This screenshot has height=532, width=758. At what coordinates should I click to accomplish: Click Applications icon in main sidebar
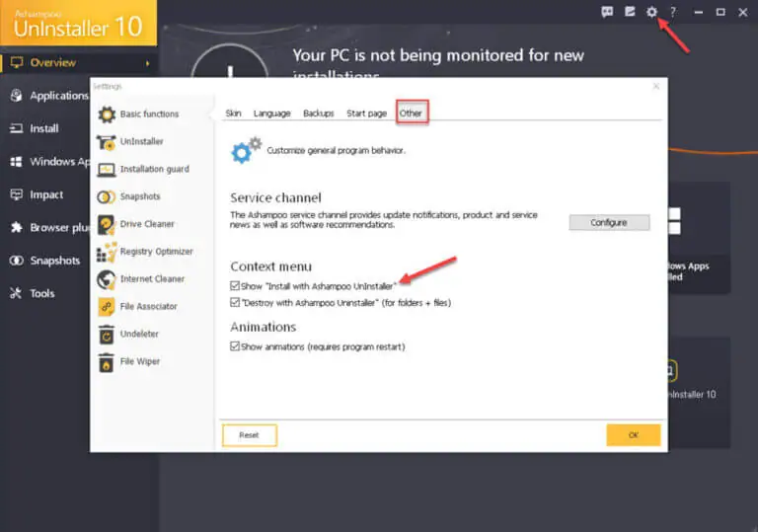[x=17, y=96]
